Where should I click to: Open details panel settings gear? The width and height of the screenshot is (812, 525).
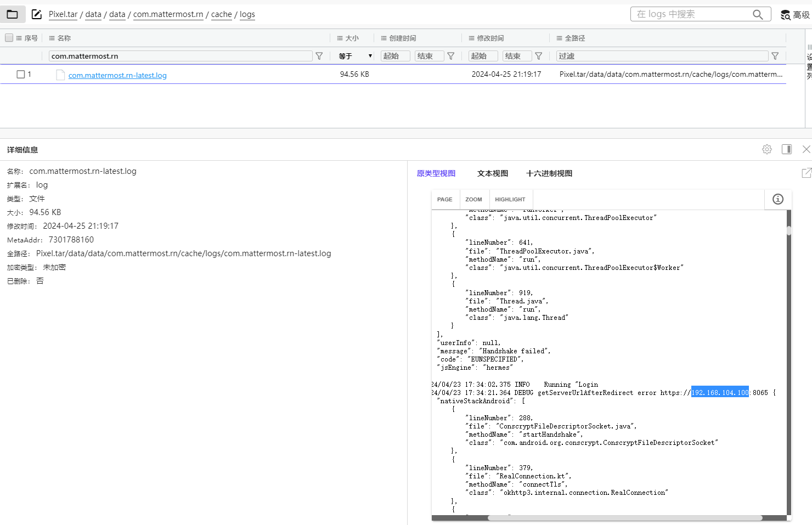[767, 149]
